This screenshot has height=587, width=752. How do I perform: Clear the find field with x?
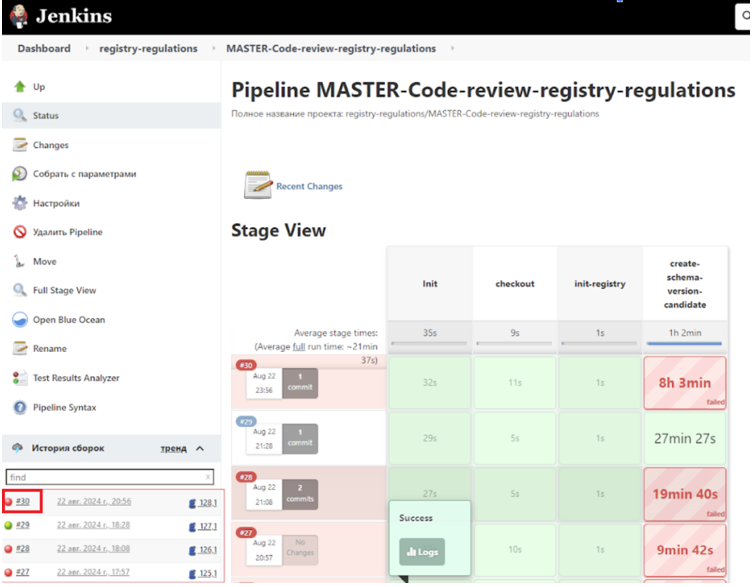[x=208, y=477]
